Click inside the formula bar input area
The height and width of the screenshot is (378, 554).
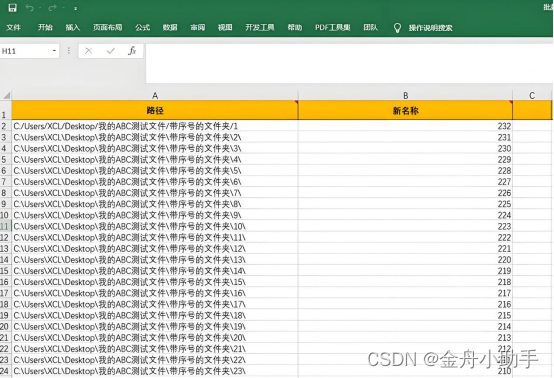[x=349, y=64]
